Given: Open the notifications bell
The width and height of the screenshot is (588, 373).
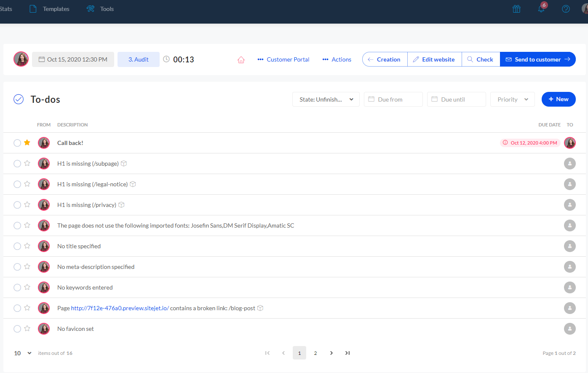Looking at the screenshot, I should coord(541,9).
